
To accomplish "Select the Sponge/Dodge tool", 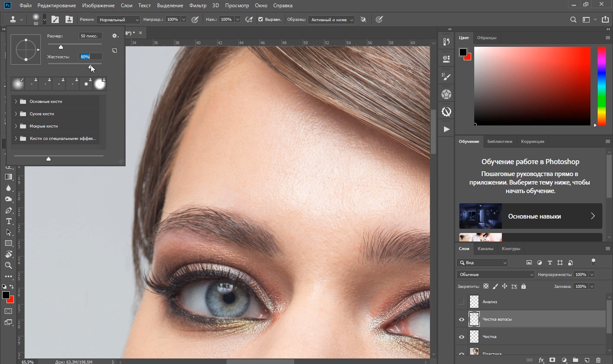I will [x=9, y=199].
